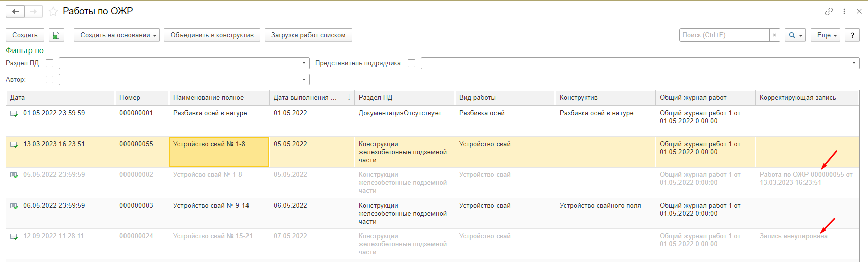The width and height of the screenshot is (868, 262).
Task: Click the back navigation arrow
Action: point(15,11)
